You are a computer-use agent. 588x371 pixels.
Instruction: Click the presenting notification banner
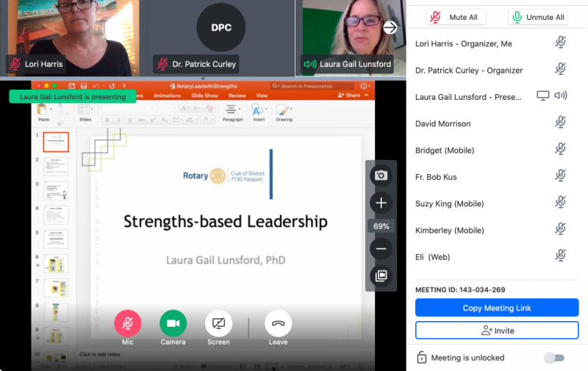73,97
